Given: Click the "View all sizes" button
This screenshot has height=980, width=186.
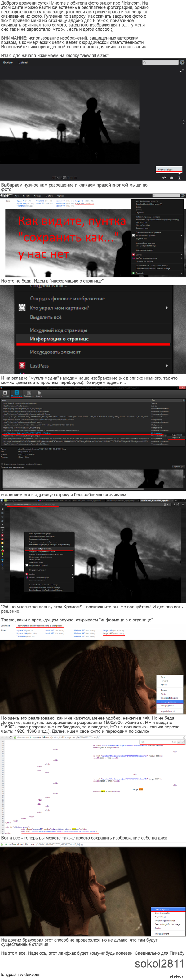Looking at the screenshot, I should (166, 169).
